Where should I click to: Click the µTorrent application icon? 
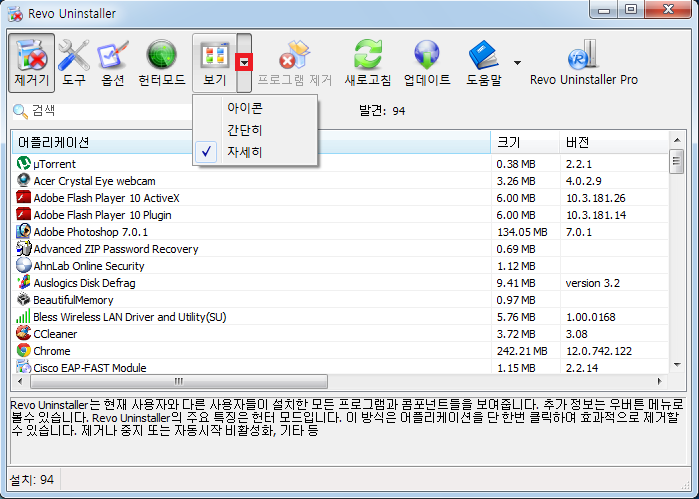[x=23, y=163]
